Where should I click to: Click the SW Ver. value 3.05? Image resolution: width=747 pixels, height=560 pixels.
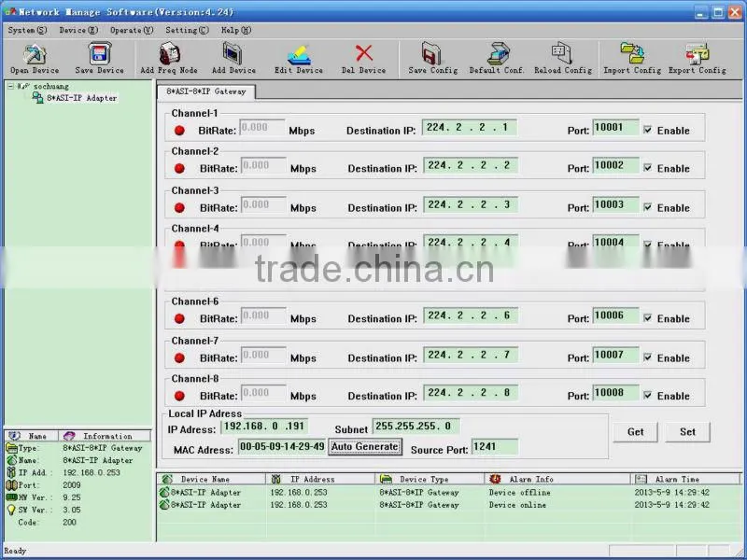72,510
